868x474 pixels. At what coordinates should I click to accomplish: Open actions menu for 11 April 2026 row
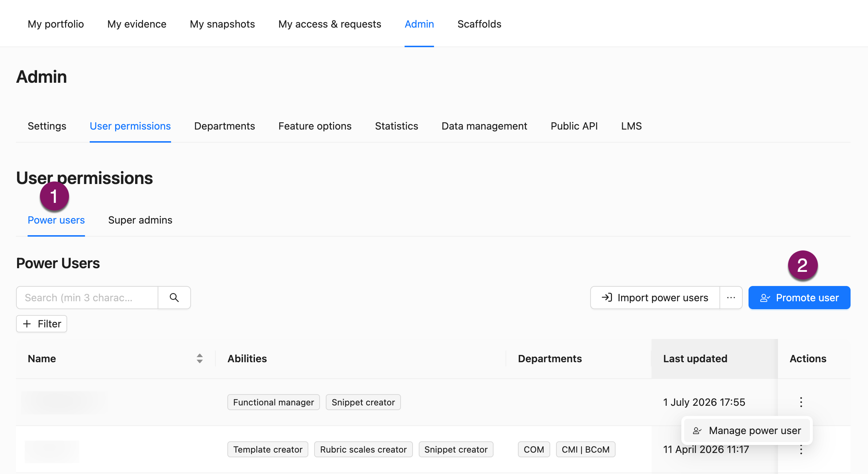click(801, 450)
